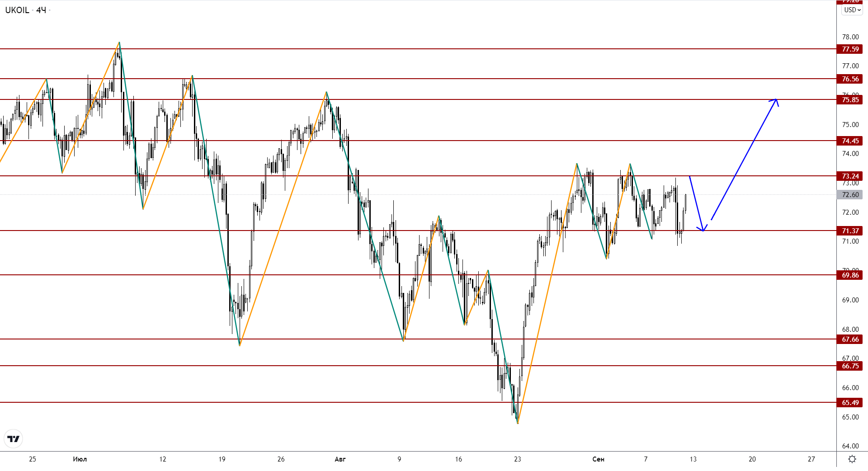Click the 64.00 price scale tick
Screen dimensions: 868x471
click(x=850, y=446)
